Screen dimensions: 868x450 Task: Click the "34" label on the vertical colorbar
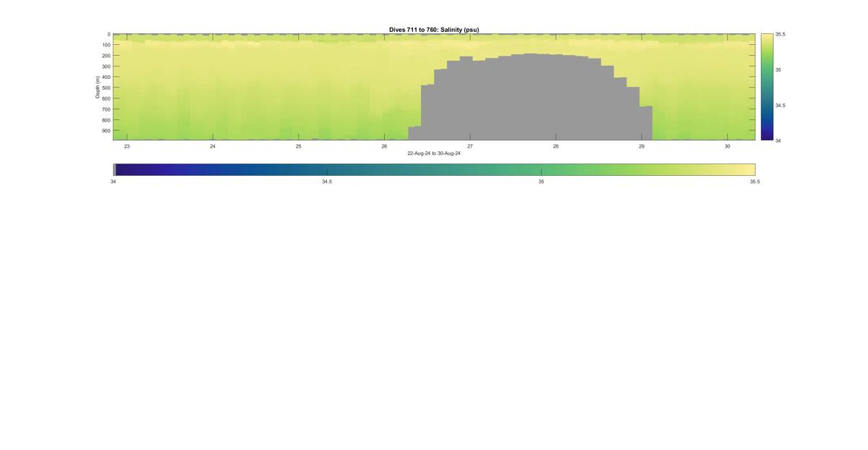point(778,140)
